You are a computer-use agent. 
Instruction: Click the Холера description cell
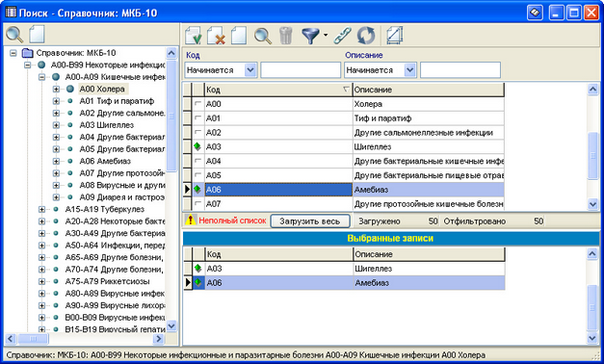coord(428,104)
